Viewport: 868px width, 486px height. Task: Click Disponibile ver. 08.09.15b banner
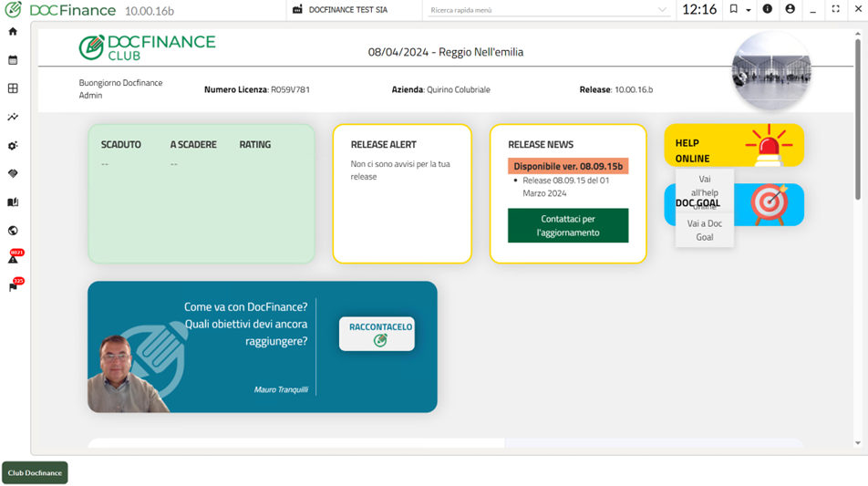click(568, 166)
